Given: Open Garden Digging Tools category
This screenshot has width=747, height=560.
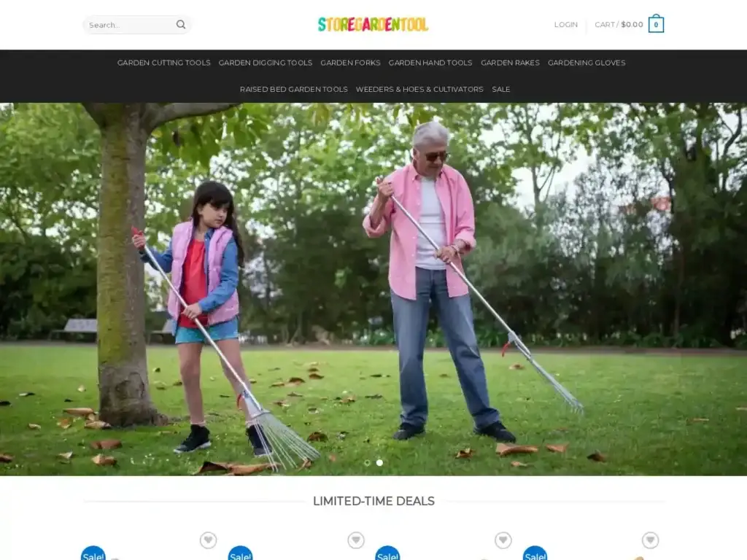Looking at the screenshot, I should coord(265,63).
